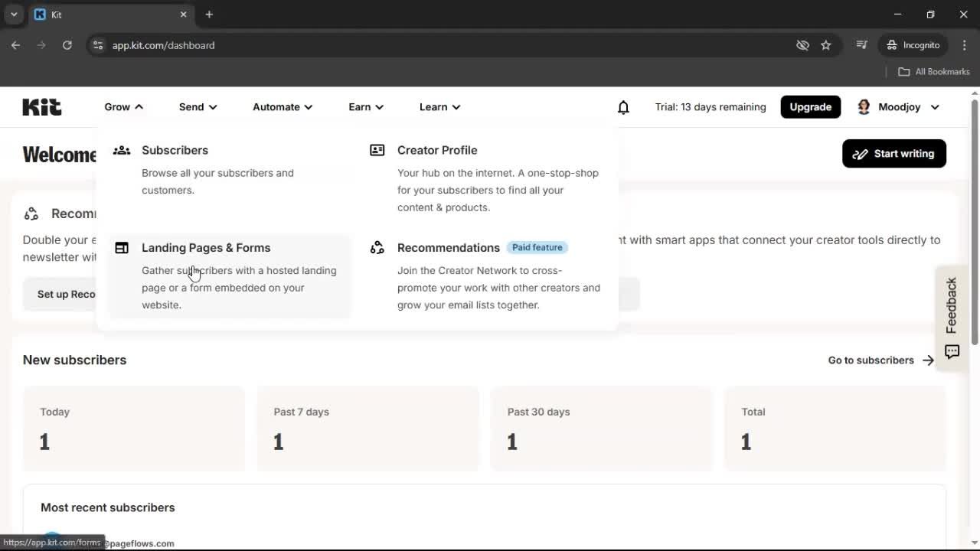Open the Send dropdown menu

[197, 107]
